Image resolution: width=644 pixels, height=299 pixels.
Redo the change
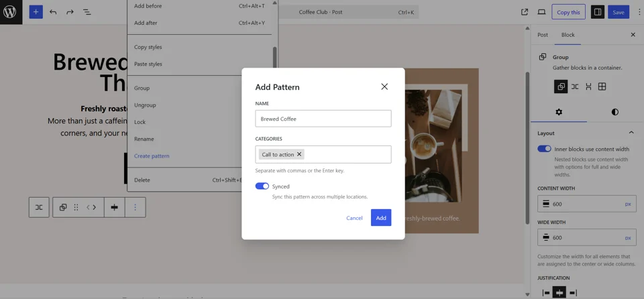pos(70,12)
